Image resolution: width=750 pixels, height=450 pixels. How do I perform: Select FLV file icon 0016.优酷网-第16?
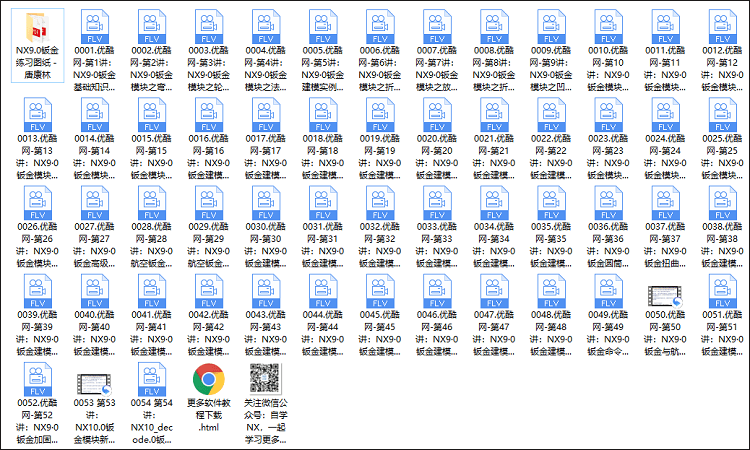209,115
